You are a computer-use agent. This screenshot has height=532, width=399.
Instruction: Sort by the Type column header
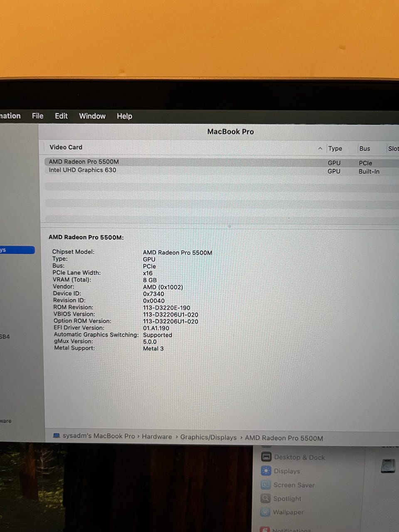point(335,148)
